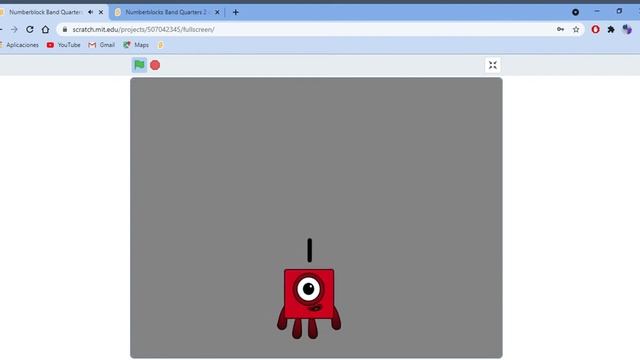The width and height of the screenshot is (640, 360).
Task: Bookmark this page with the star
Action: pos(576,29)
